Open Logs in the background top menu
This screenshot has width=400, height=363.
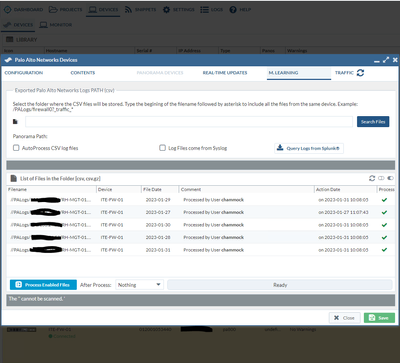coord(211,10)
